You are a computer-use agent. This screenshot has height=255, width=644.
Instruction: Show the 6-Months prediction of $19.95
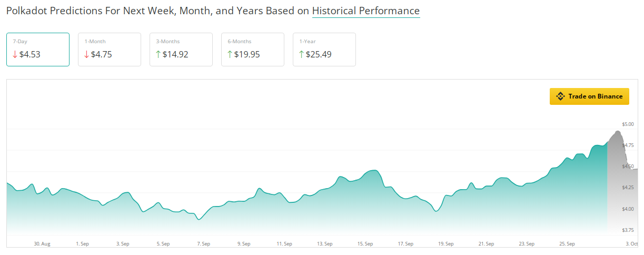coord(253,50)
